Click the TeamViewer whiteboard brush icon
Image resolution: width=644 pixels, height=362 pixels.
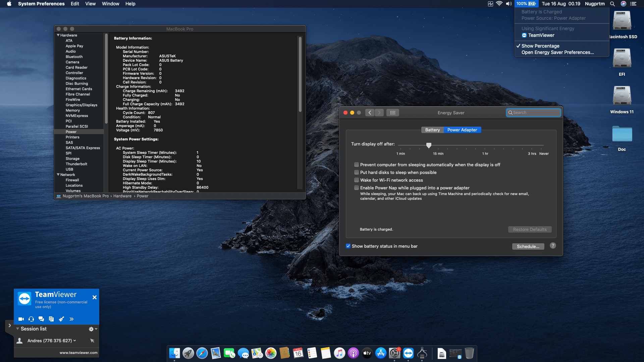click(x=61, y=319)
